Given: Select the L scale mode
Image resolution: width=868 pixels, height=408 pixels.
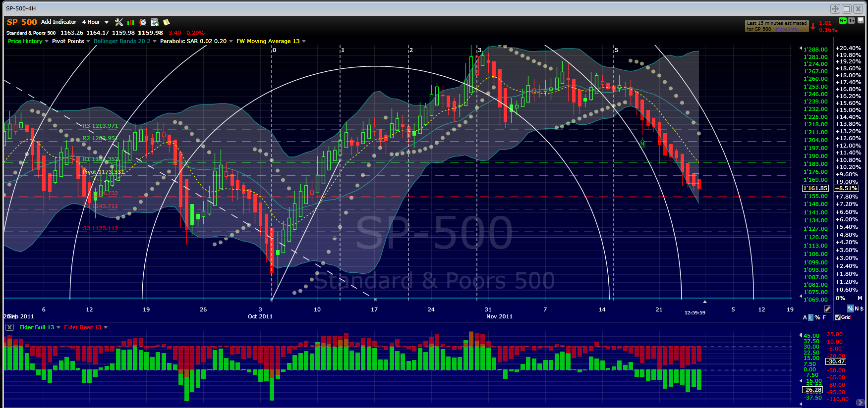Looking at the screenshot, I should [x=810, y=317].
